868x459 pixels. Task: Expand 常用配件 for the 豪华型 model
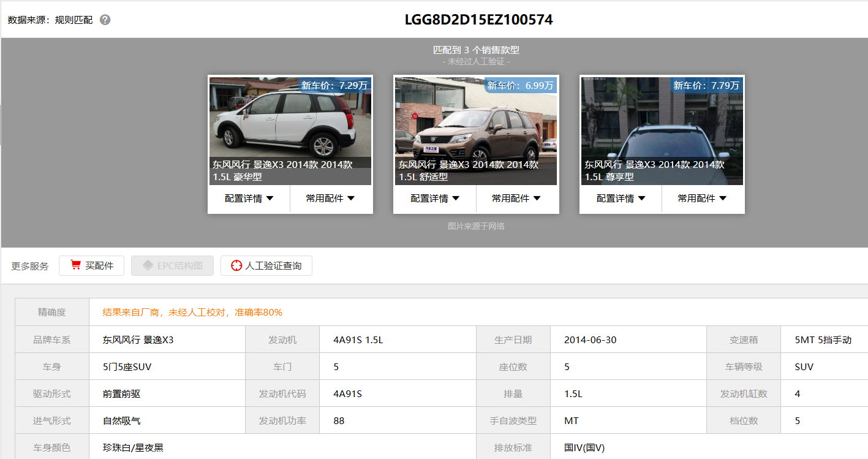(331, 199)
